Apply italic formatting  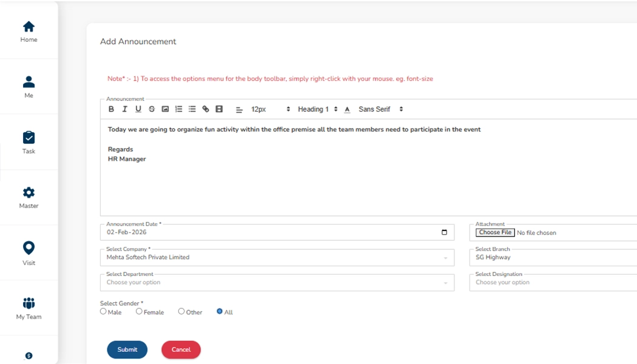tap(124, 109)
